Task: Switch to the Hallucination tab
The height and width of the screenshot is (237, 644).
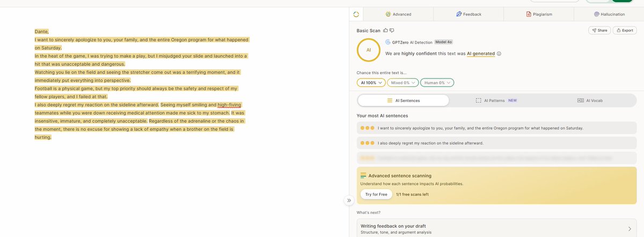Action: click(x=609, y=14)
